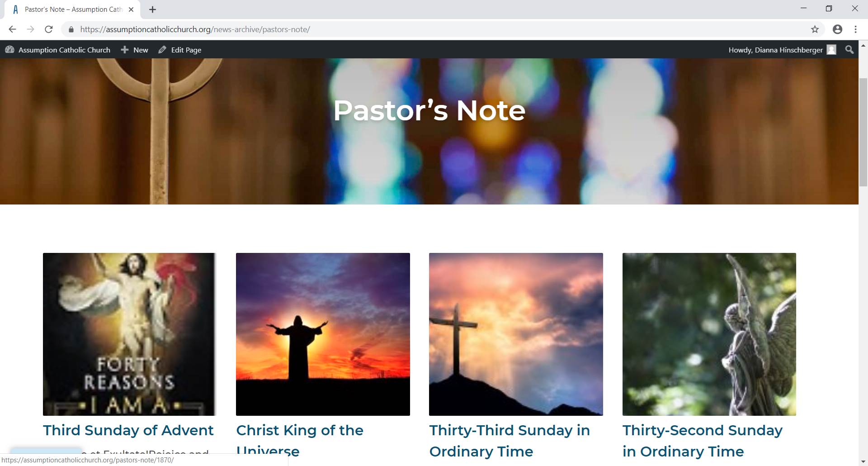Open the Chrome profile account icon

[x=837, y=29]
